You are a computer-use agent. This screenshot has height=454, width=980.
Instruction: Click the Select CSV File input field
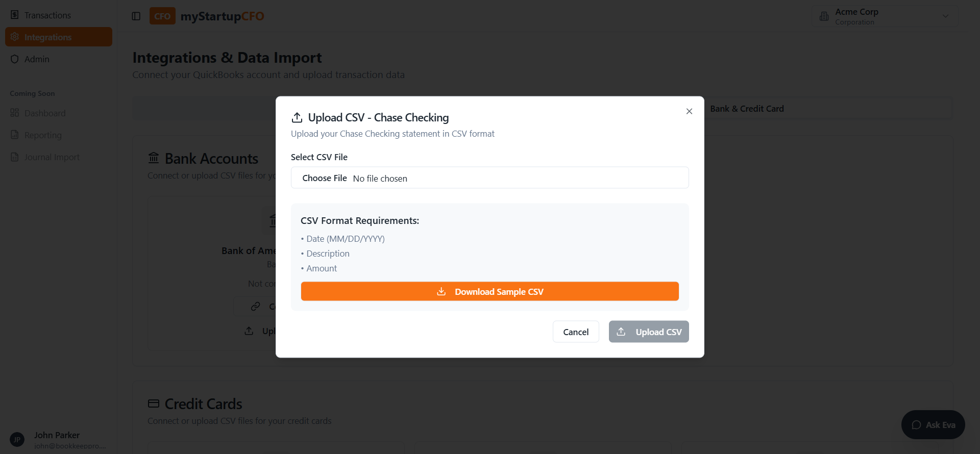coord(489,178)
